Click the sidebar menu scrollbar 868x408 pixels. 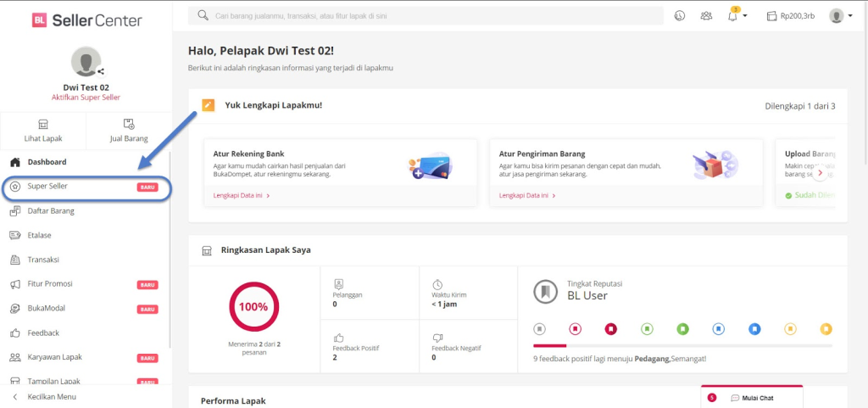click(170, 250)
